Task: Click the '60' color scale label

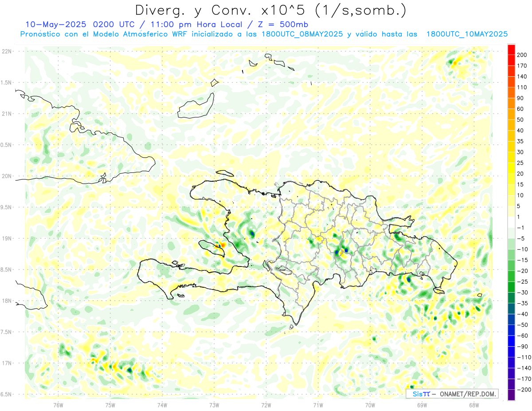Action: tap(520, 109)
